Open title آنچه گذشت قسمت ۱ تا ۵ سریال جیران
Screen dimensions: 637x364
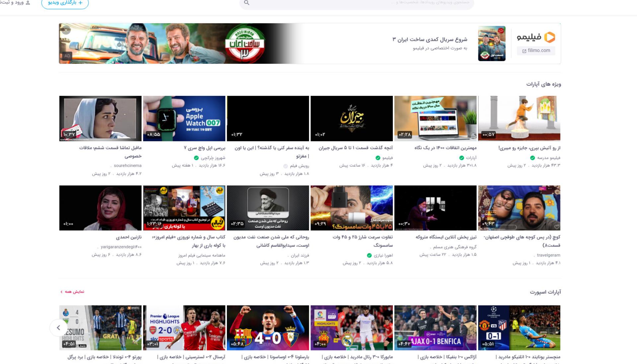(x=356, y=148)
